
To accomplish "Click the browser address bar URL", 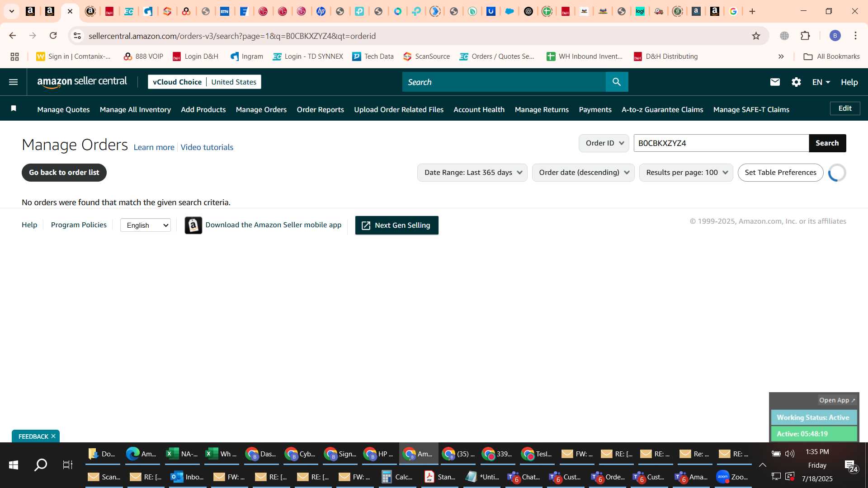I will coord(232,36).
